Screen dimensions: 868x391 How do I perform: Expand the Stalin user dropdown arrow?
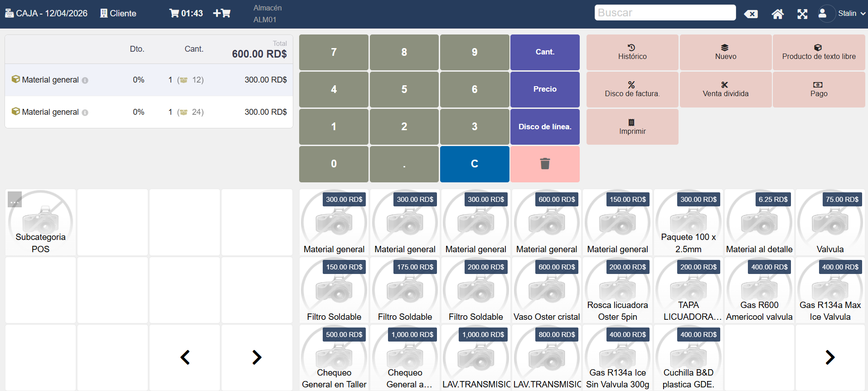point(863,14)
